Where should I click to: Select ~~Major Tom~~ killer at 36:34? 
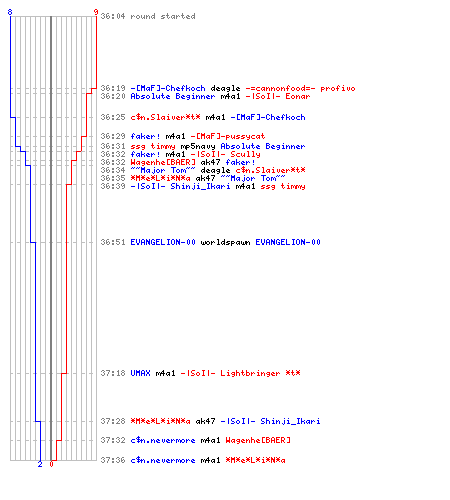[x=163, y=170]
